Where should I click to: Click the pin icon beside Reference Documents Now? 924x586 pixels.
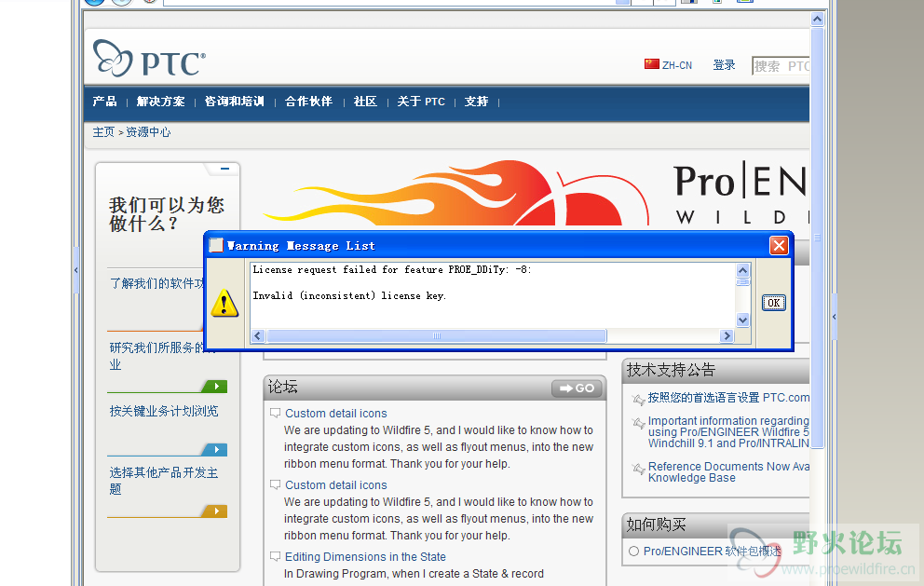(x=638, y=469)
